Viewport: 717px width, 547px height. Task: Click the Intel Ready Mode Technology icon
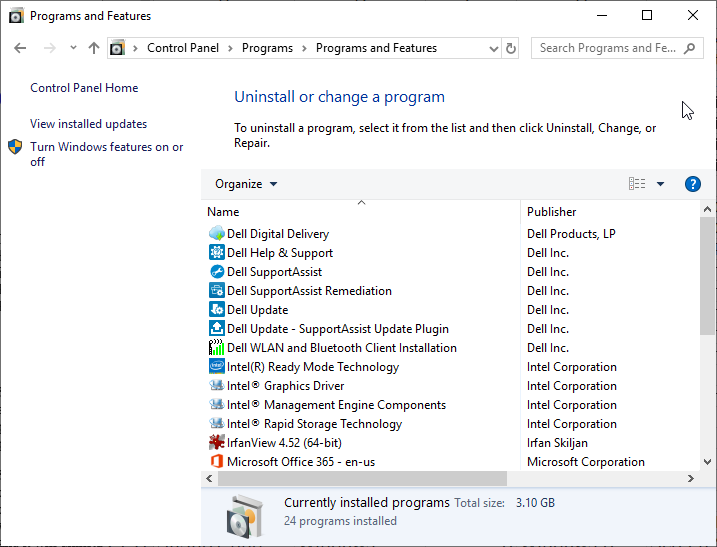tap(217, 366)
